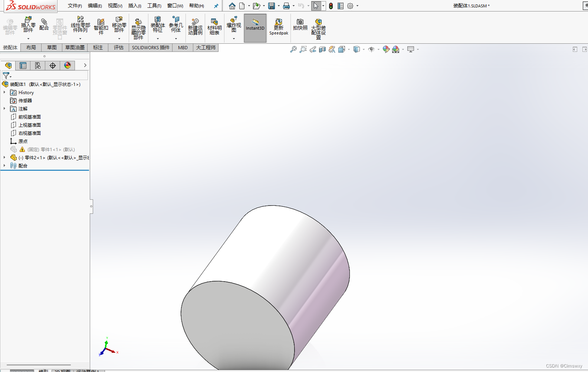Open the 编辑(E) Edit menu
This screenshot has width=588, height=372.
[95, 6]
